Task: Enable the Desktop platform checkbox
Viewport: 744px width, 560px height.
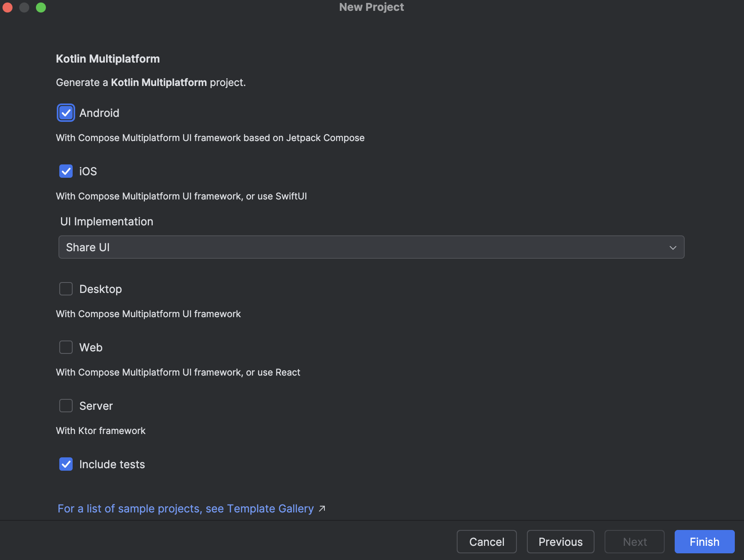Action: point(66,289)
